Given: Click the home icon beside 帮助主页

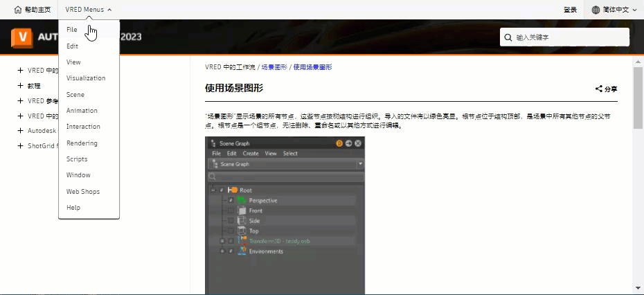Looking at the screenshot, I should pyautogui.click(x=18, y=10).
